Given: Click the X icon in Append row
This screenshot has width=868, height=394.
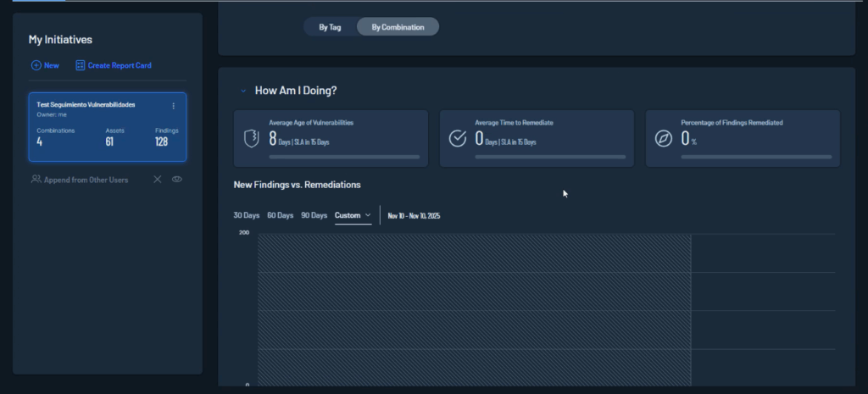Looking at the screenshot, I should point(158,180).
